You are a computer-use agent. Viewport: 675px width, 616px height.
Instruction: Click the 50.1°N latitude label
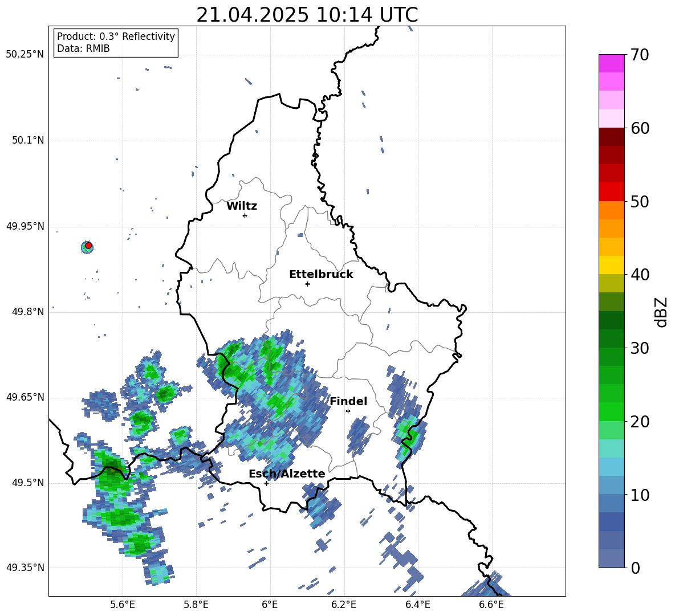(27, 141)
